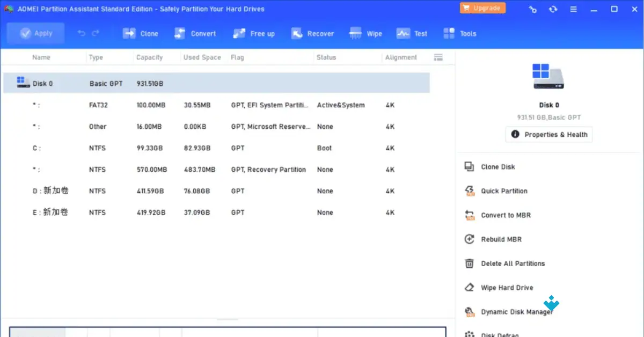Viewport: 644px width, 337px height.
Task: Run the disk Test tool
Action: (411, 33)
